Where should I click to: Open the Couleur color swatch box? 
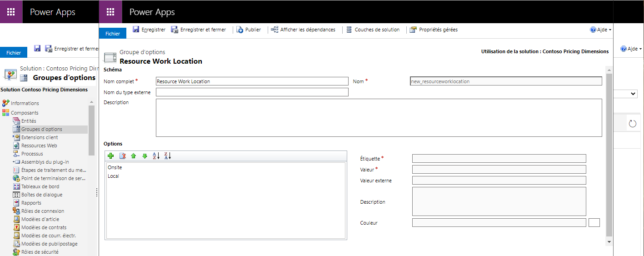pyautogui.click(x=594, y=223)
